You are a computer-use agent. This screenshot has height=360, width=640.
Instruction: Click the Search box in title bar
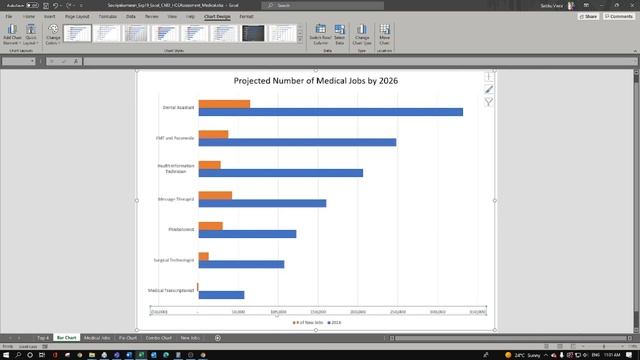click(322, 5)
